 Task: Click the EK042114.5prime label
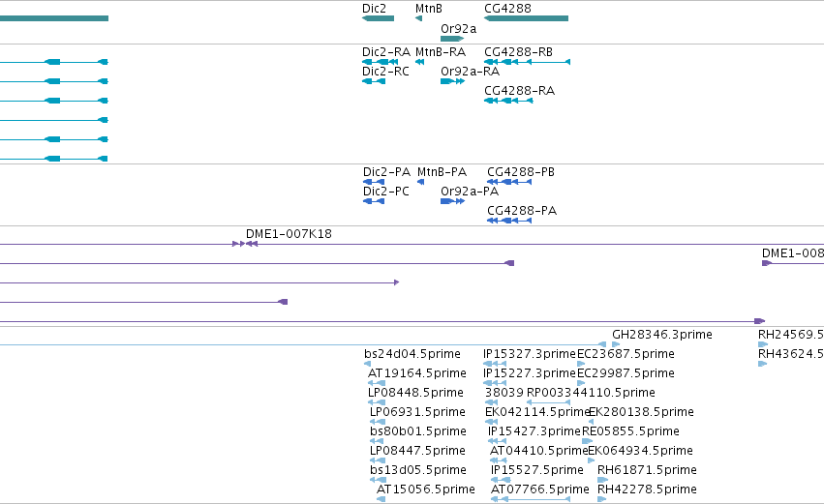(x=537, y=412)
